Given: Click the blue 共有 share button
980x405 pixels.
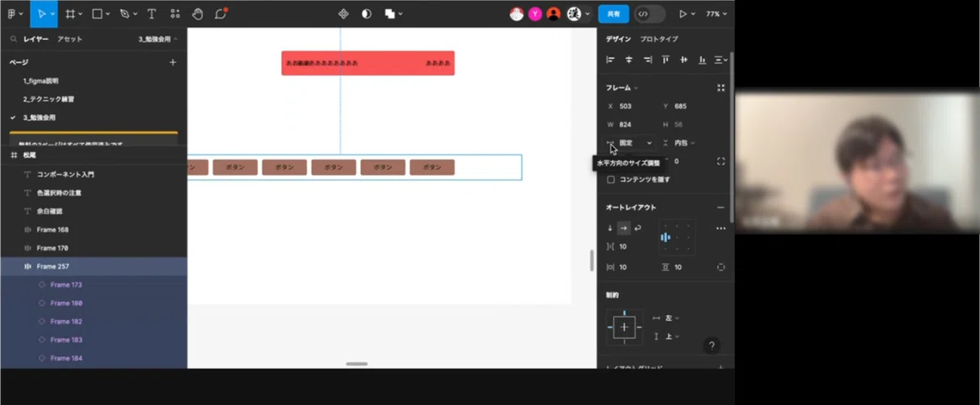Looking at the screenshot, I should [613, 14].
